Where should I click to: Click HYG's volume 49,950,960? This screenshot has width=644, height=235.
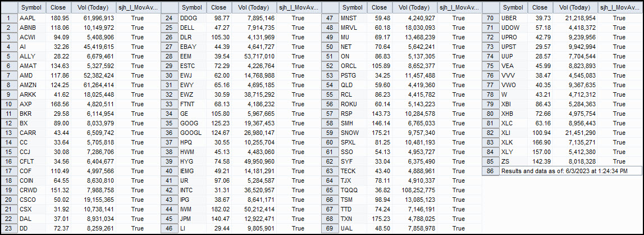tap(254, 161)
